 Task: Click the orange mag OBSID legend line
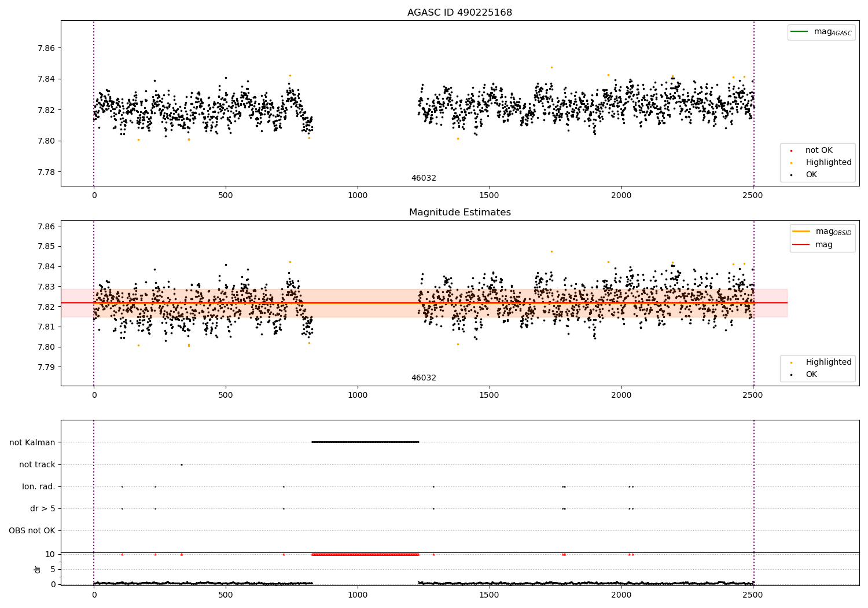[801, 231]
